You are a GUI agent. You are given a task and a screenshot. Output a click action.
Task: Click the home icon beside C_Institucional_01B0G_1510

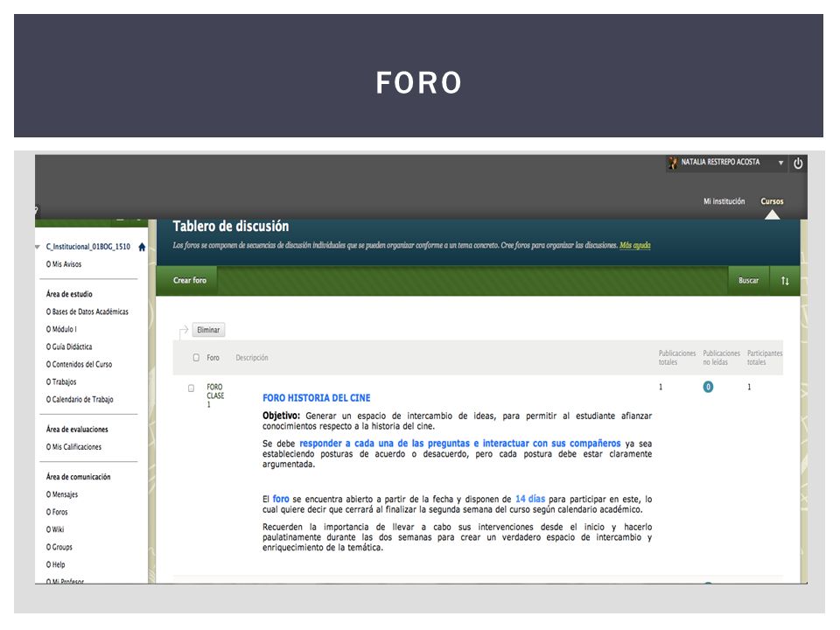(142, 247)
